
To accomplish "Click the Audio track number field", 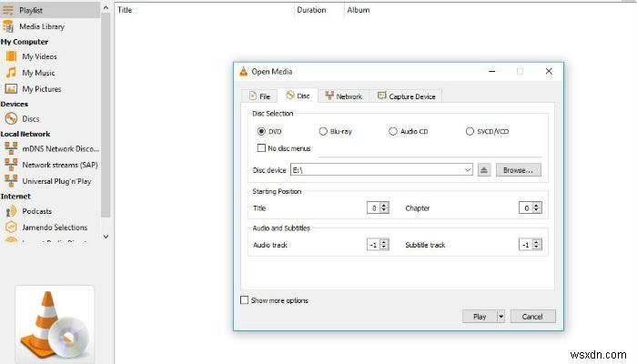I will (373, 245).
